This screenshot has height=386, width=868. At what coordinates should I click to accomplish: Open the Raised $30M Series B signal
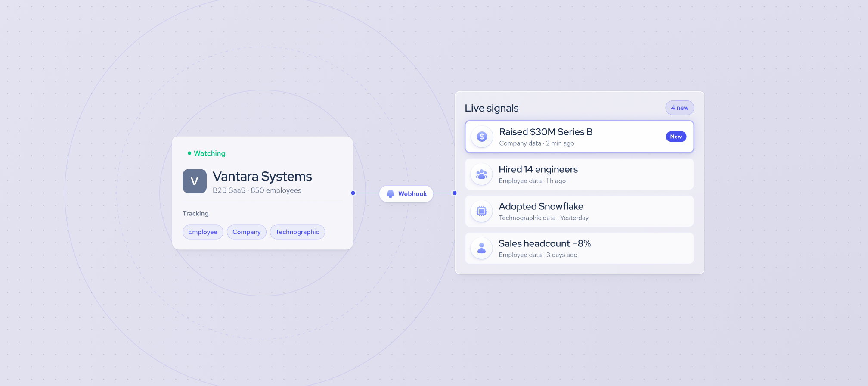pos(580,137)
